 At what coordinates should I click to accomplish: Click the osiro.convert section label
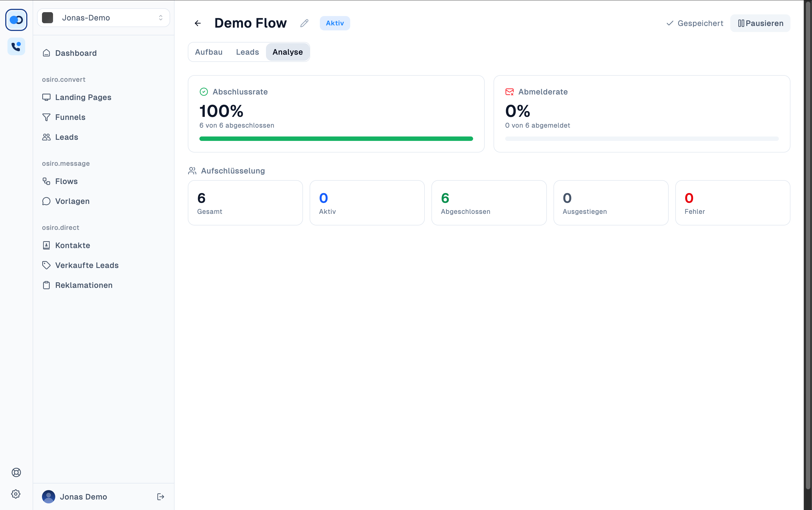[x=64, y=79]
